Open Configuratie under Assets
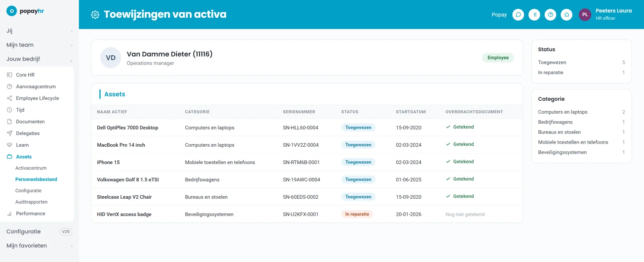The height and width of the screenshot is (262, 644). click(29, 191)
